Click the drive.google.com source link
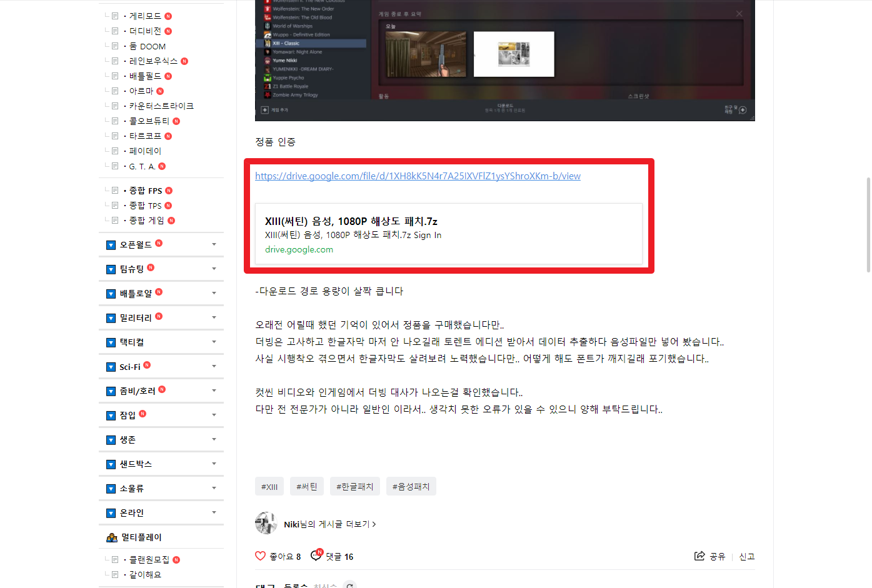 (299, 249)
